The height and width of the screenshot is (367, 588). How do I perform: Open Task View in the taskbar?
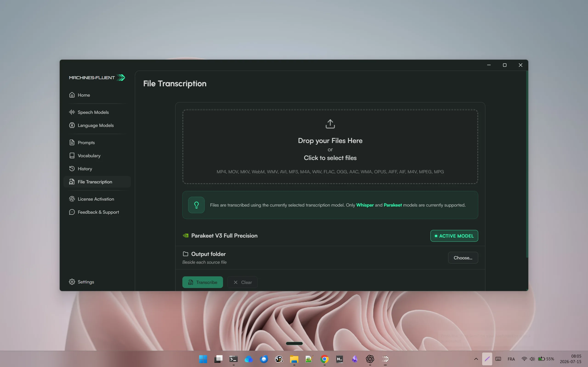218,359
